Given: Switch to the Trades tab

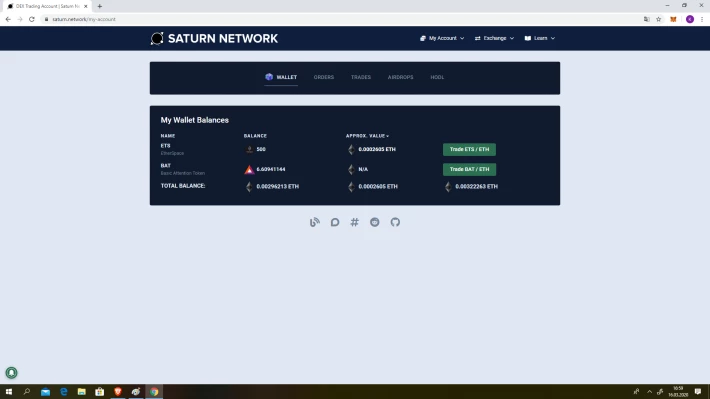Looking at the screenshot, I should click(x=361, y=77).
